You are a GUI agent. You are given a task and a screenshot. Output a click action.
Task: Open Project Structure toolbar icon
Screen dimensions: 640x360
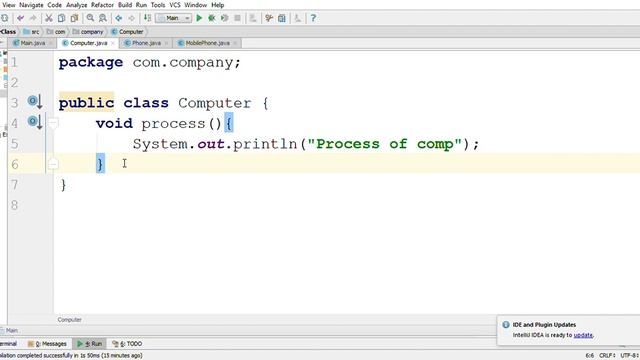point(282,18)
